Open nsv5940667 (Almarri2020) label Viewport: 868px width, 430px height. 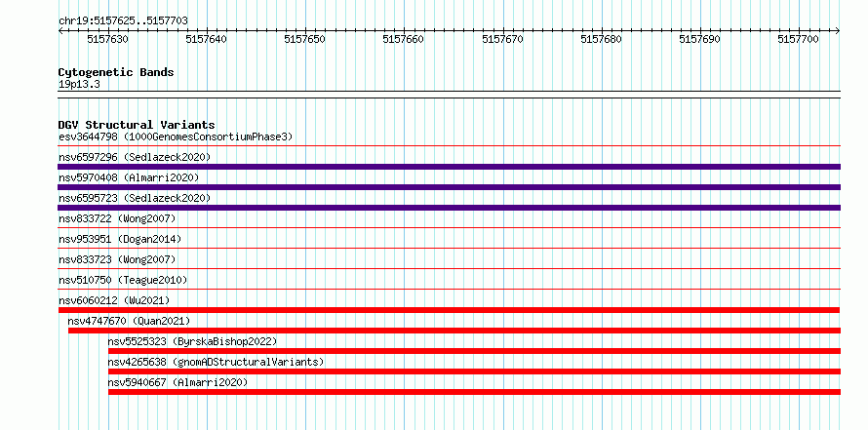click(178, 382)
